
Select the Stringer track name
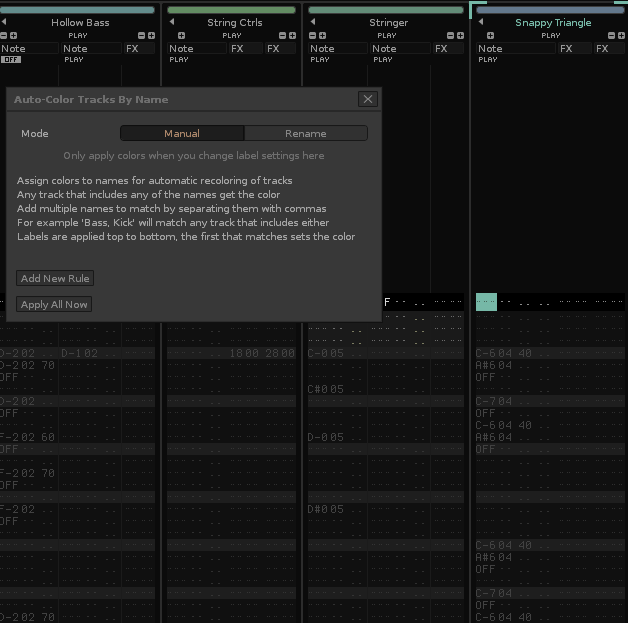click(x=388, y=22)
